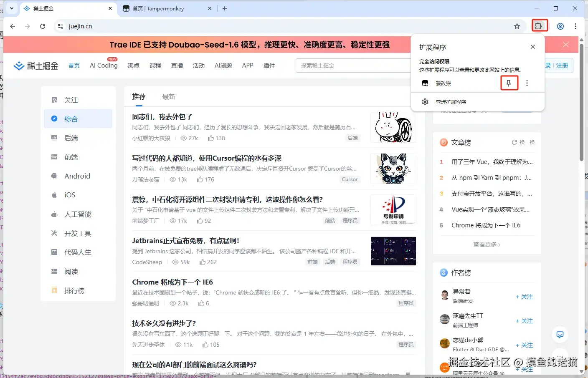This screenshot has height=378, width=588.
Task: Select iOS category in the sidebar
Action: click(x=78, y=195)
